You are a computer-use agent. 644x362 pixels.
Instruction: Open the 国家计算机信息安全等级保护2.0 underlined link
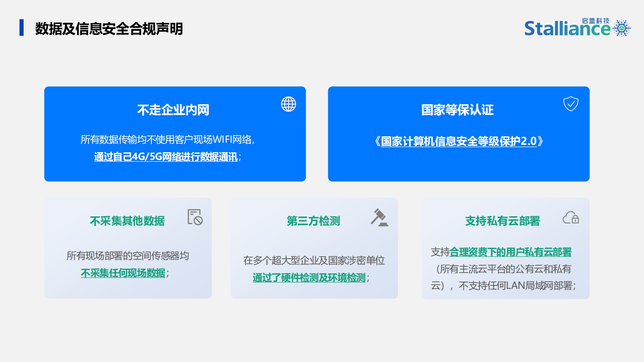tap(459, 141)
